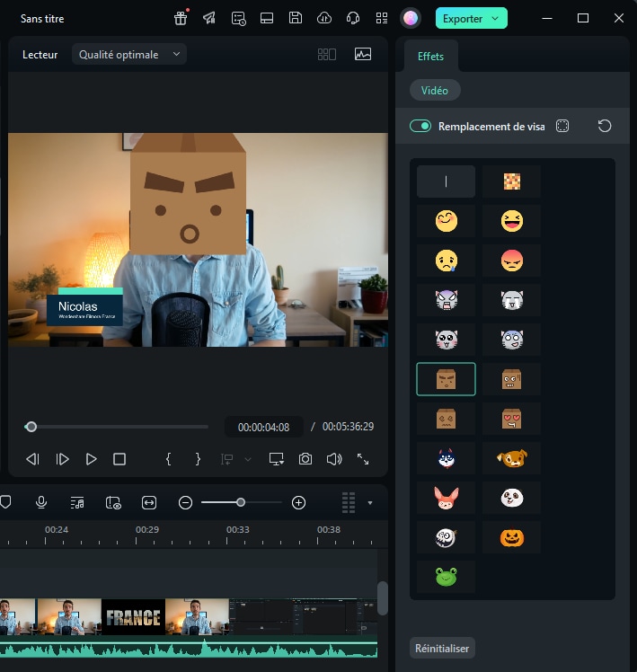The width and height of the screenshot is (637, 672).
Task: Take a snapshot with camera icon
Action: (x=305, y=459)
